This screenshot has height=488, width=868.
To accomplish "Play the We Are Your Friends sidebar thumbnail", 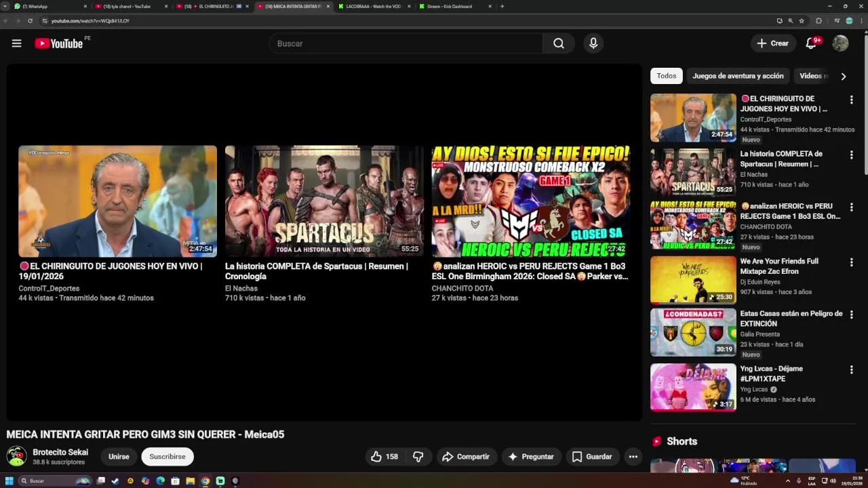I will coord(693,279).
